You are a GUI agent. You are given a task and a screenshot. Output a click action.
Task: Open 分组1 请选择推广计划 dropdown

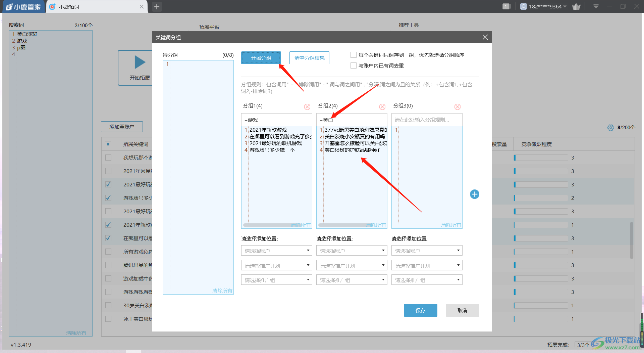(x=276, y=265)
